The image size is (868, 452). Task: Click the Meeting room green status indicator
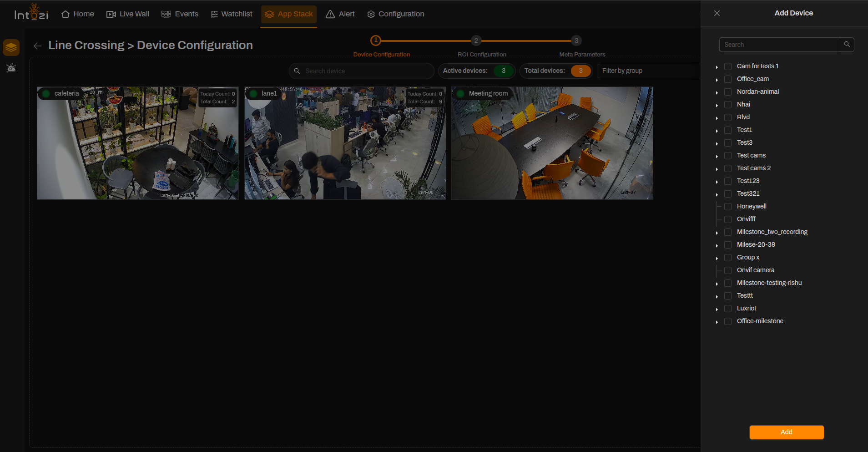pyautogui.click(x=460, y=94)
